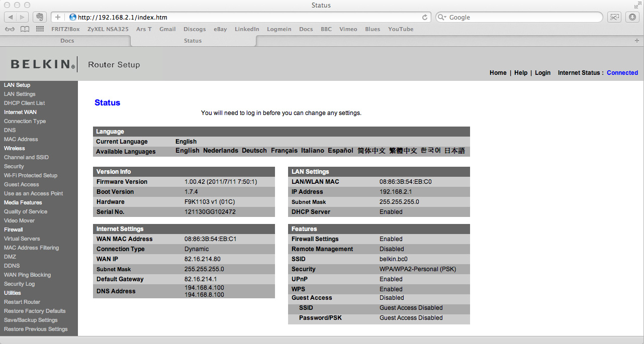
Task: Open the Vimeo bookmark
Action: [x=348, y=29]
